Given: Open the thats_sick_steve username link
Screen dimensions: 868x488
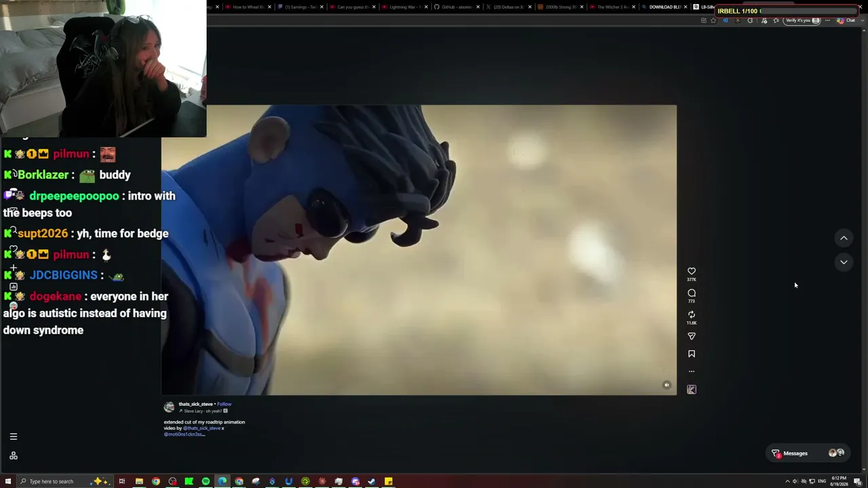Looking at the screenshot, I should click(x=196, y=404).
